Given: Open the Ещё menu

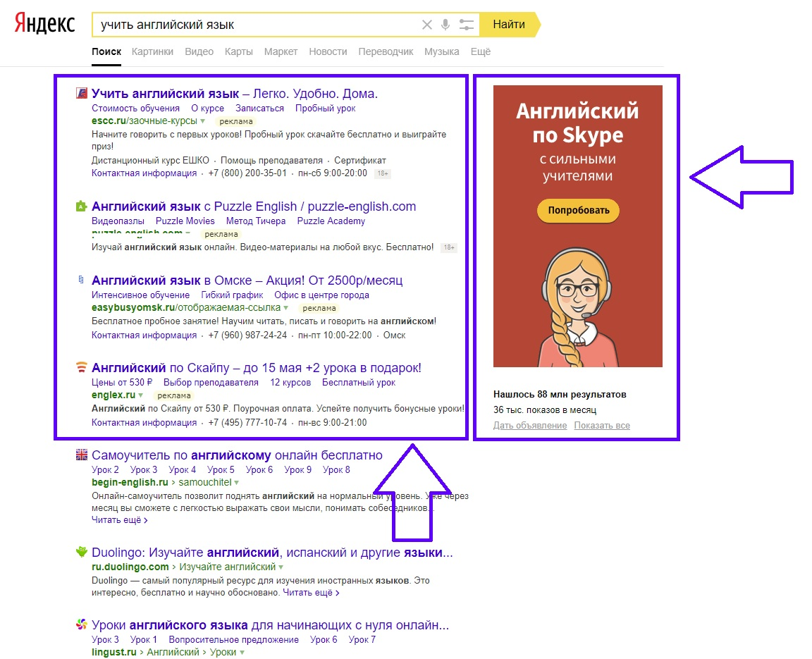Looking at the screenshot, I should [481, 51].
